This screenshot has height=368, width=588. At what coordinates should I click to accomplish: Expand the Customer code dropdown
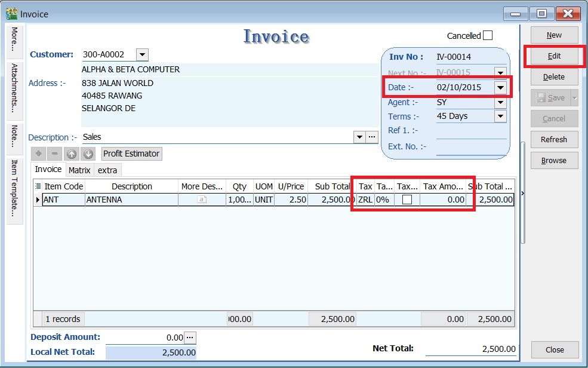coord(142,55)
